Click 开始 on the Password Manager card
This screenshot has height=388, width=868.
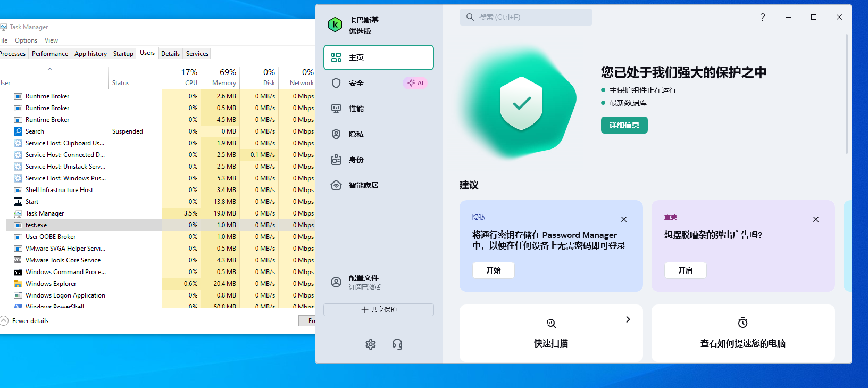[x=494, y=270]
